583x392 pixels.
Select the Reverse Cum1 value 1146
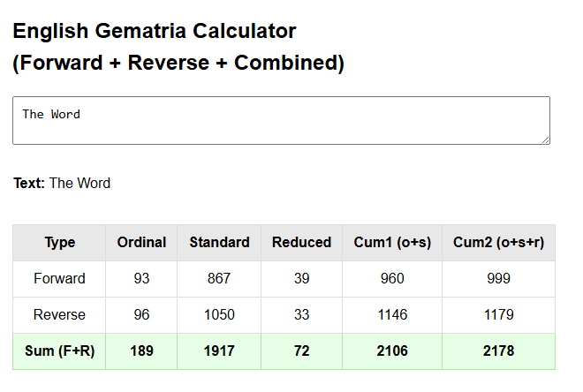click(x=392, y=315)
